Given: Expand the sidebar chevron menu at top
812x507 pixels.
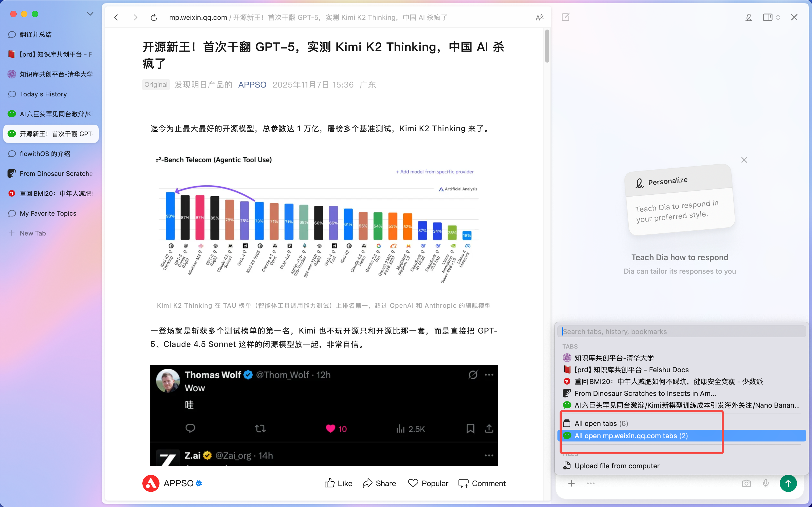Looking at the screenshot, I should click(x=90, y=14).
